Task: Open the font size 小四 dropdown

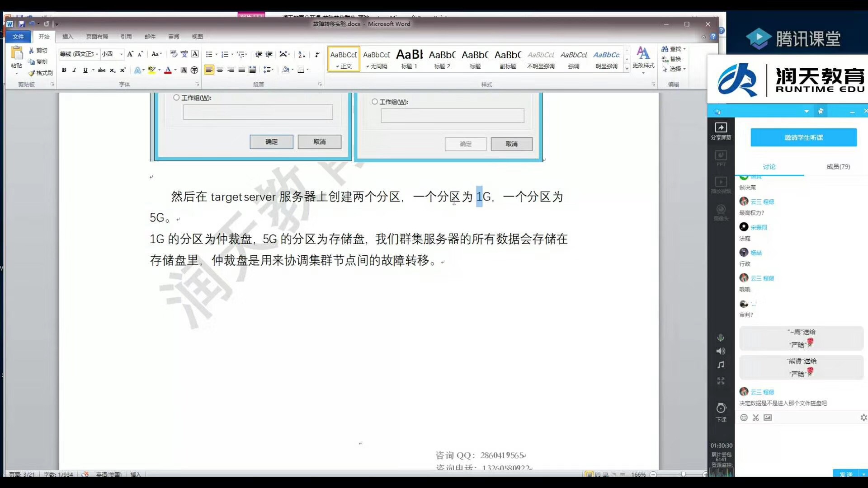Action: pos(121,54)
